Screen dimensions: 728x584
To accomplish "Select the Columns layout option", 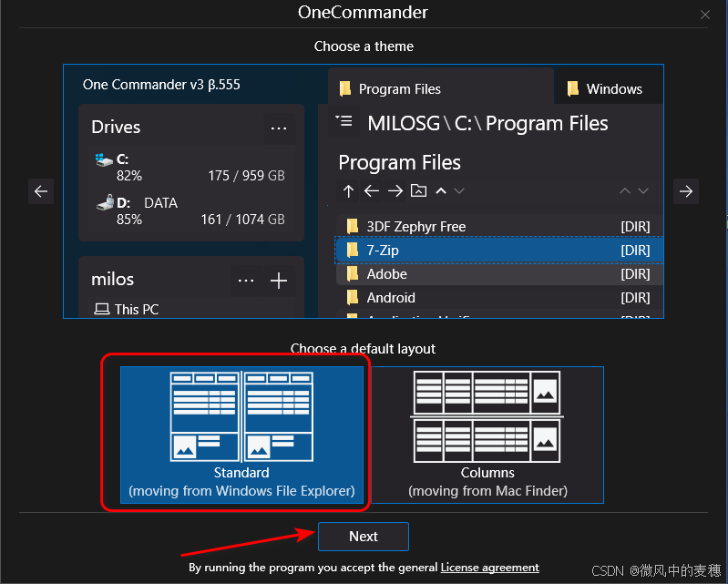I will point(487,435).
